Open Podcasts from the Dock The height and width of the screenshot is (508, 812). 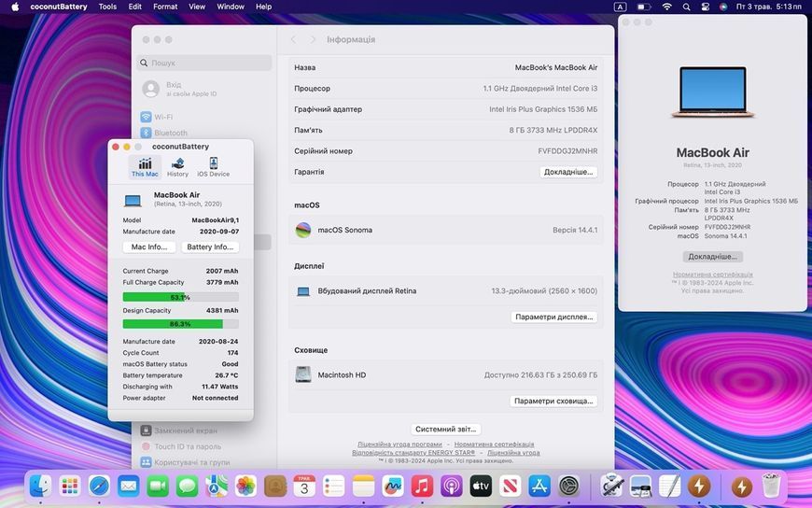point(451,487)
